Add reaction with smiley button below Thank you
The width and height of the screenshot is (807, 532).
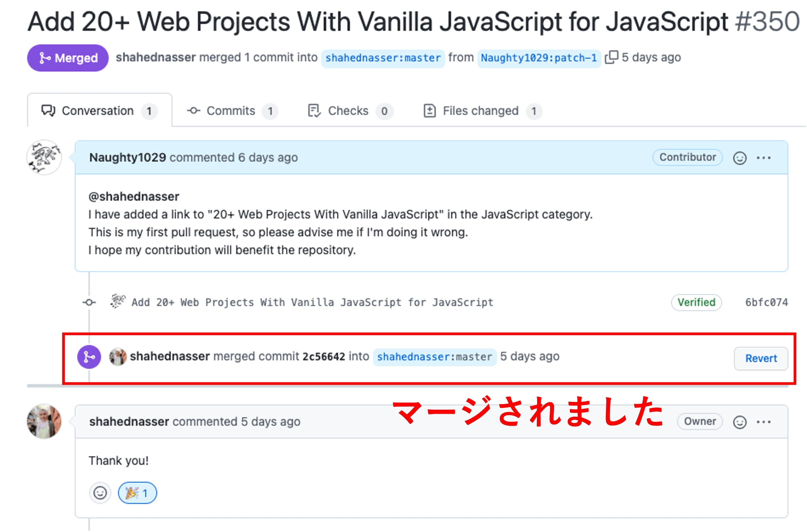(100, 493)
